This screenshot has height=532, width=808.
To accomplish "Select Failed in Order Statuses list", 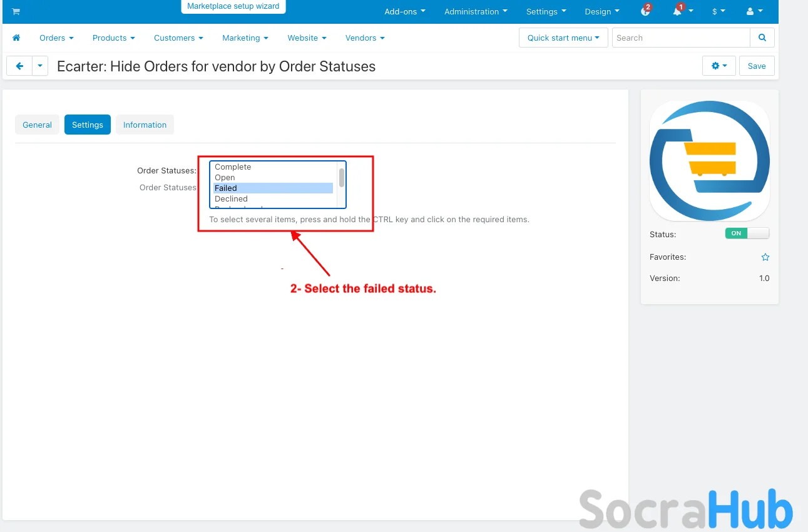I will 274,188.
